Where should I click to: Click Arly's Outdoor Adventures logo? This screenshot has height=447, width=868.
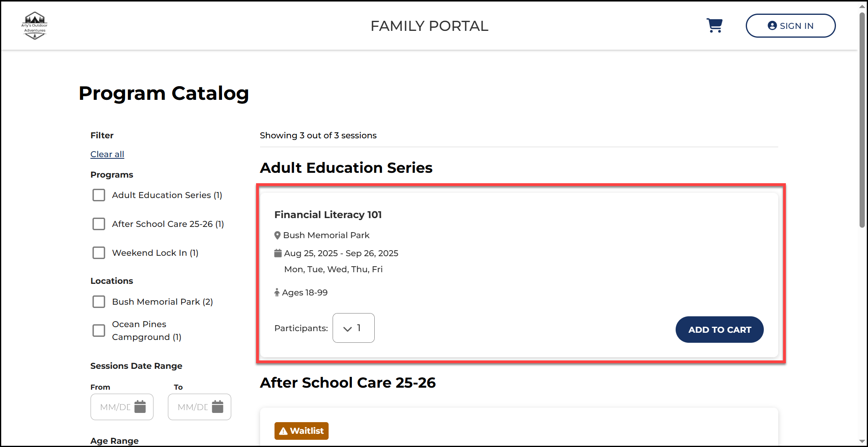(x=34, y=26)
